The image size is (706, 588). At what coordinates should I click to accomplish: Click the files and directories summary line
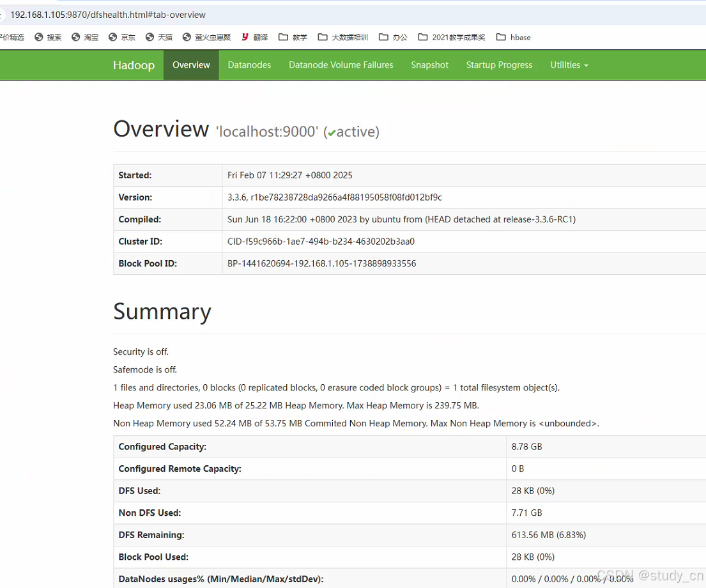336,388
